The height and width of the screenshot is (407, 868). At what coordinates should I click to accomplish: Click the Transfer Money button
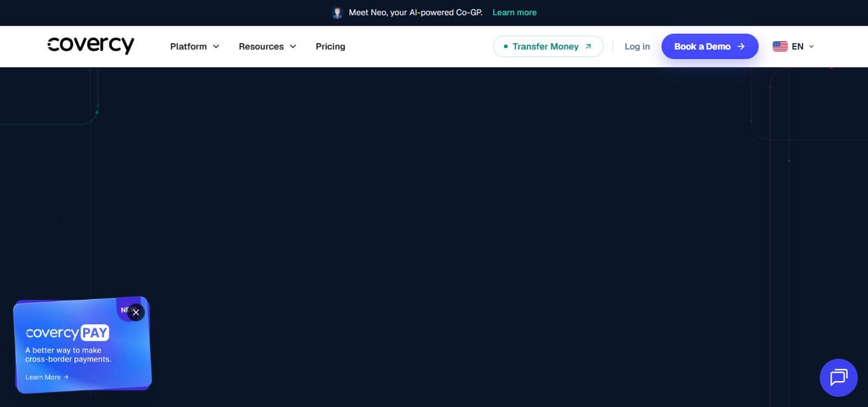(548, 46)
